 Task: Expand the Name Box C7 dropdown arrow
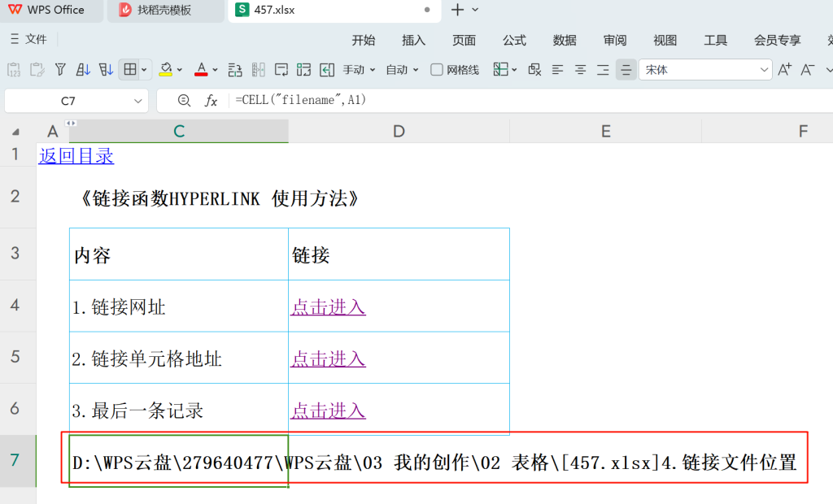(x=138, y=101)
